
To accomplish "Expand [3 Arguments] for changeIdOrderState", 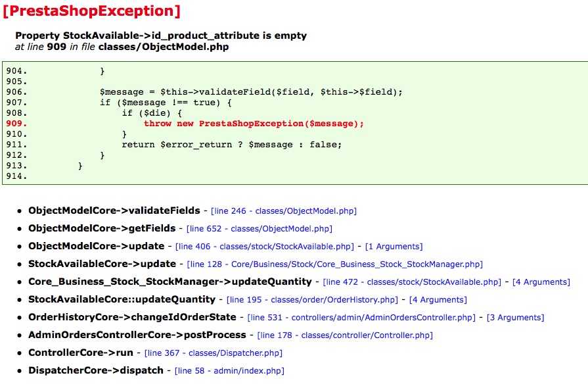I will 515,318.
